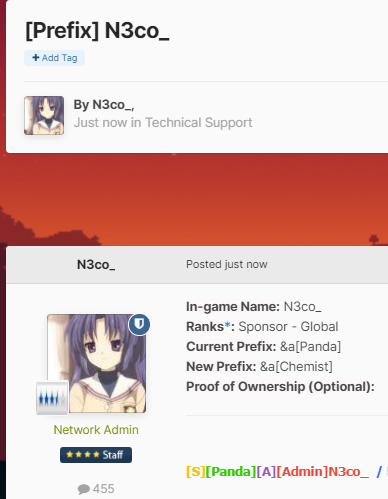The height and width of the screenshot is (499, 388).
Task: Click the purple [A] signature tag
Action: click(x=266, y=472)
